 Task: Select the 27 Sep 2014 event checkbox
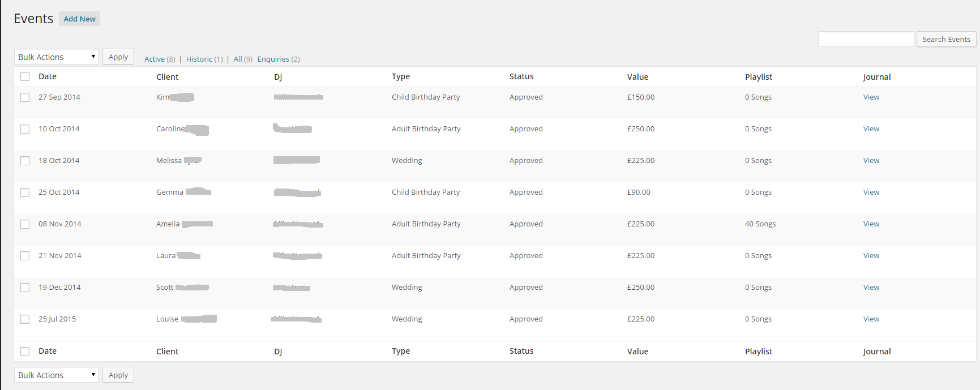coord(25,97)
